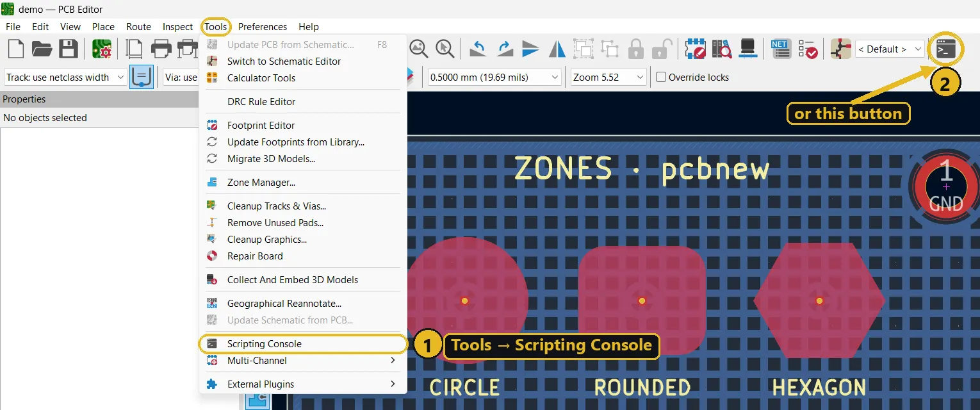This screenshot has width=980, height=410.
Task: Rotate selection counterclockwise icon
Action: [478, 49]
